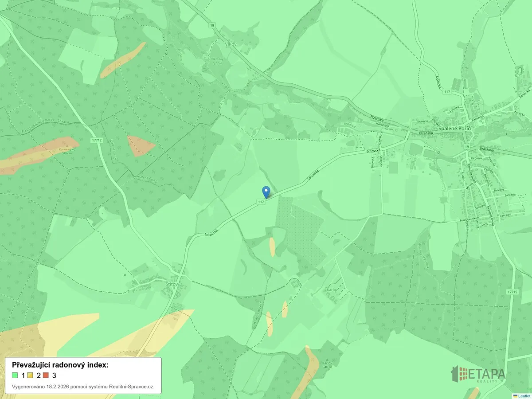
Task: Click the 'Karlov 540 m' peak label
Action: click(x=327, y=365)
